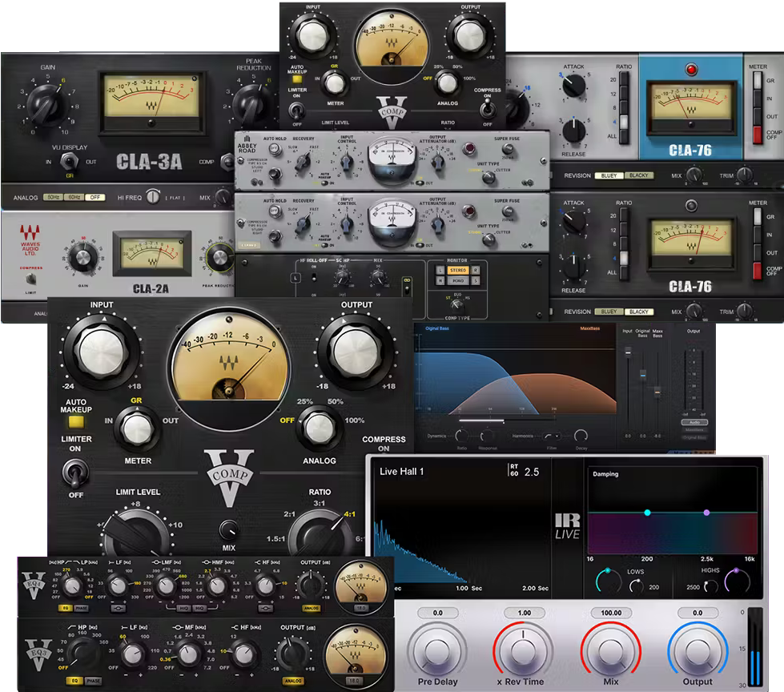
Task: Click the Attack knob on the blue CLA-76
Action: click(574, 86)
